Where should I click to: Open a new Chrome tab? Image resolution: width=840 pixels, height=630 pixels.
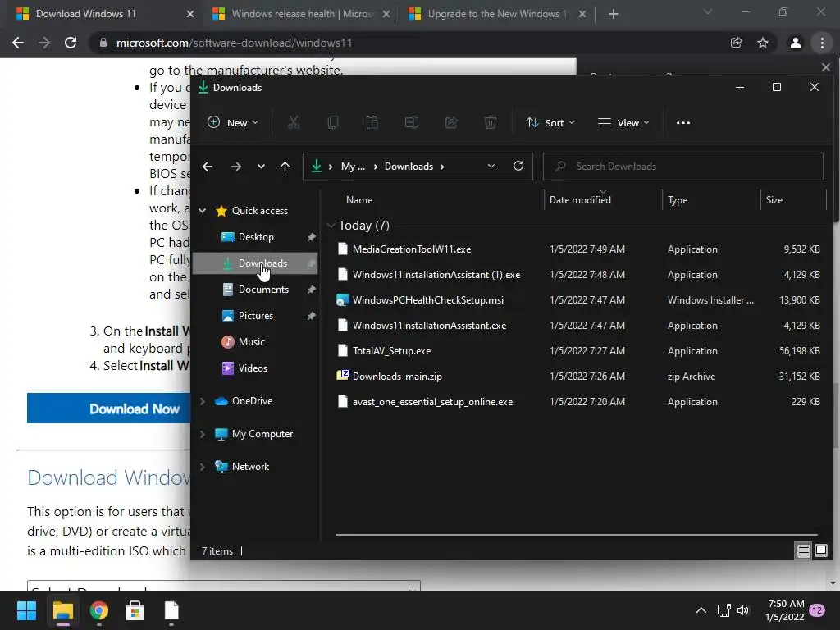pyautogui.click(x=614, y=14)
